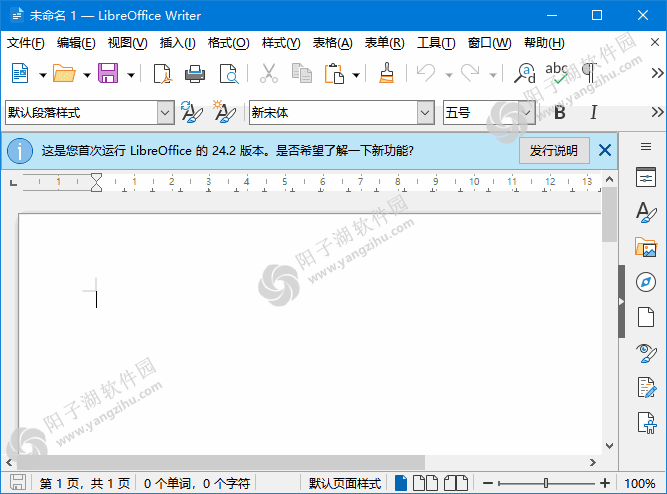Create a new style from selection

[224, 112]
